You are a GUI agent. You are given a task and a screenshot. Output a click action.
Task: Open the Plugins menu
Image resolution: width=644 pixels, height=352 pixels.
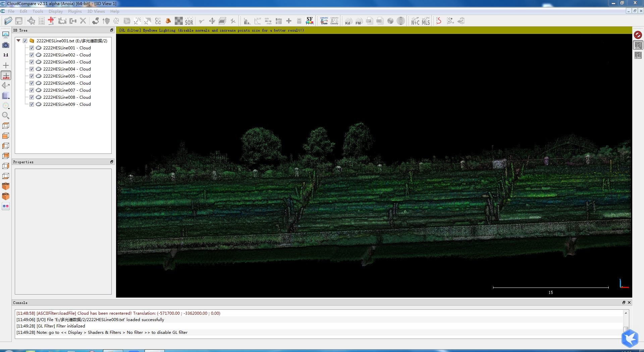pyautogui.click(x=75, y=11)
